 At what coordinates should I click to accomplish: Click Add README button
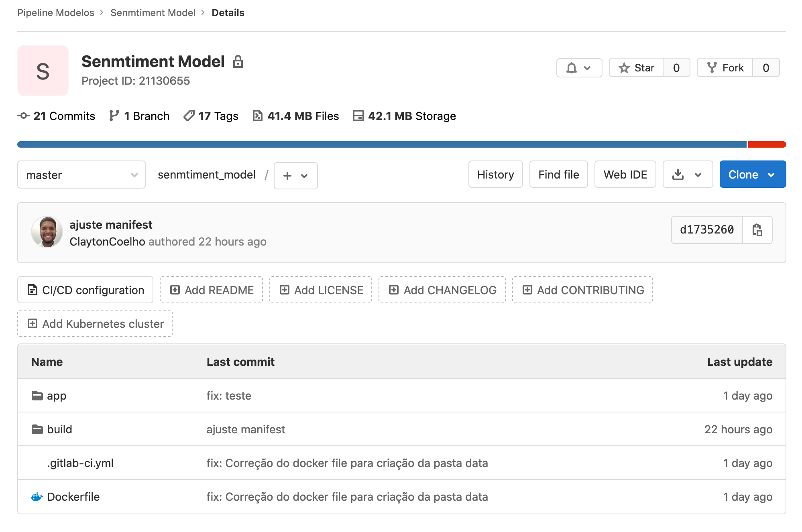(x=212, y=290)
